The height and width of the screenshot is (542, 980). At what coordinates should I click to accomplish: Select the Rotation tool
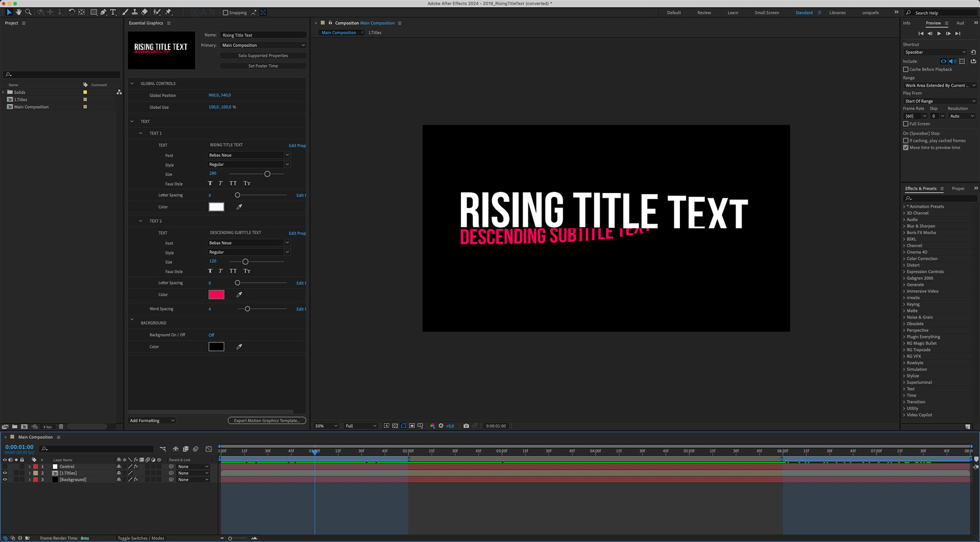[71, 12]
